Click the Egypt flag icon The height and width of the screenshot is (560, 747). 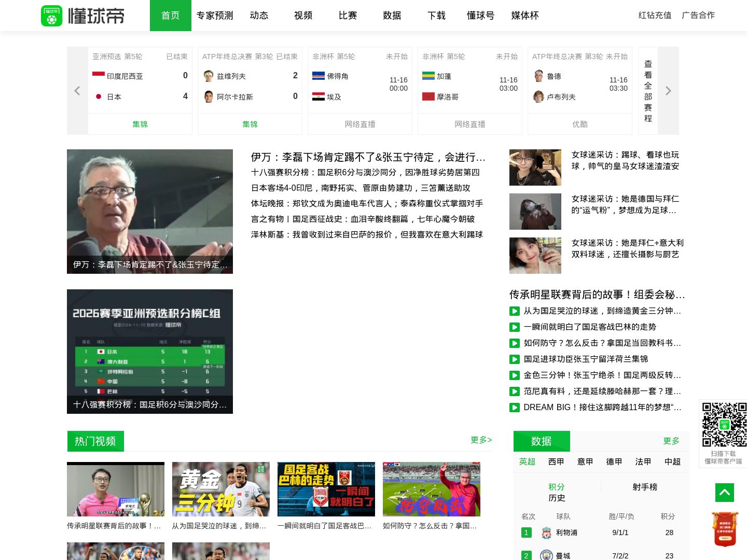[x=319, y=96]
